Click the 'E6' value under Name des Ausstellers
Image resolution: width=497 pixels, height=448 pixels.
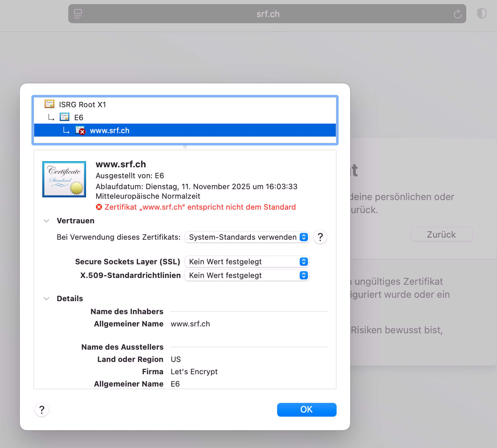pos(175,384)
